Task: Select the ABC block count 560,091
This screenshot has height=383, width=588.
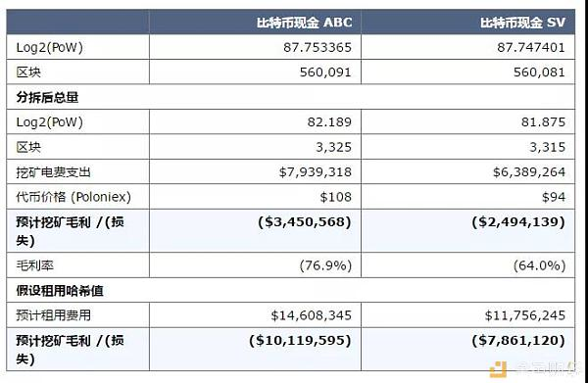Action: tap(325, 72)
